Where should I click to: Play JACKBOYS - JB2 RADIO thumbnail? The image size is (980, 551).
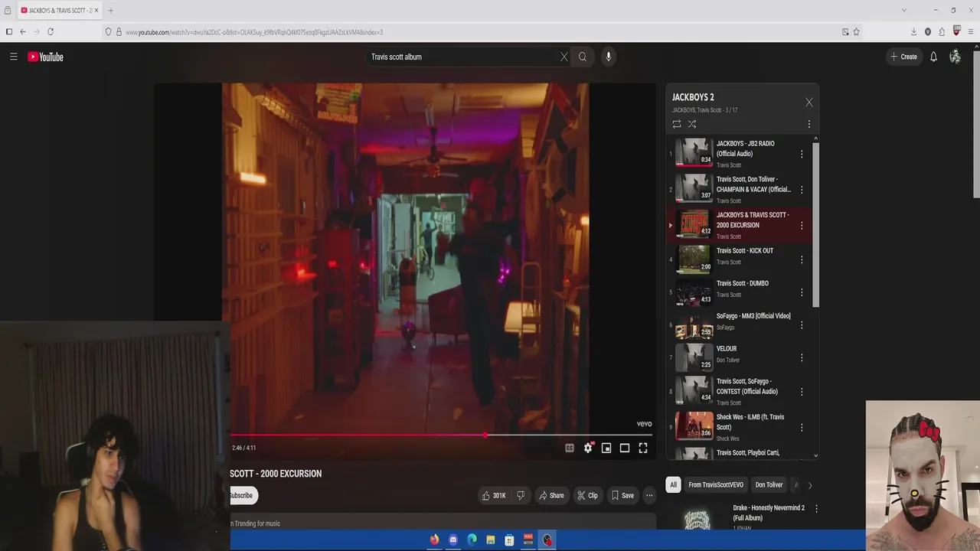point(694,152)
